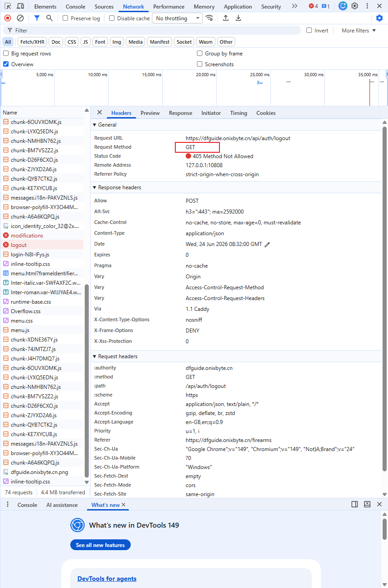Open the Timing tab
The width and height of the screenshot is (388, 588).
coord(238,113)
